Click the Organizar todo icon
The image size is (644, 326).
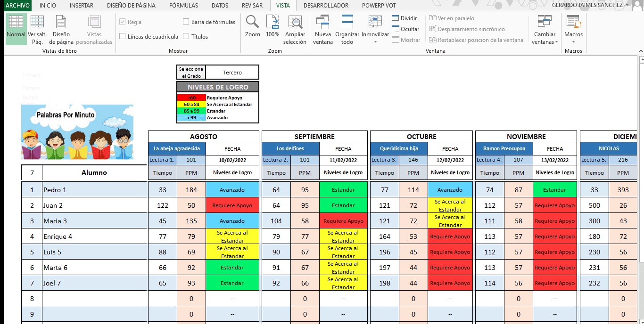coord(347,28)
